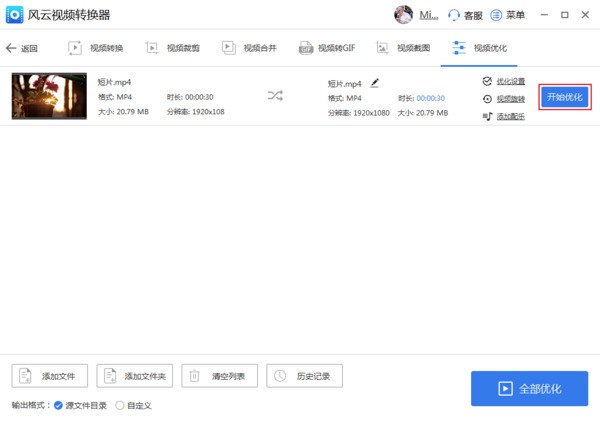Open 优化设置 optimization settings
Screen dimensions: 600x422
pyautogui.click(x=504, y=81)
